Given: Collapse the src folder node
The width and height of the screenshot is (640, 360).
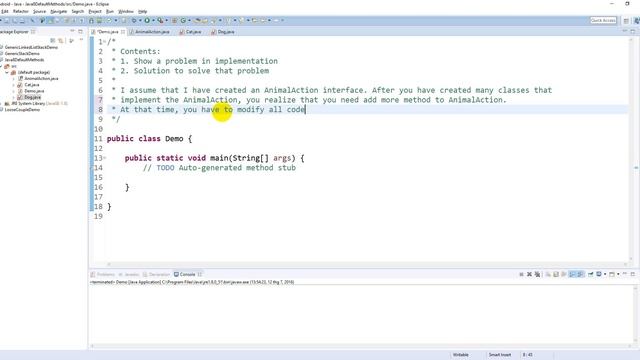Looking at the screenshot, I should click(x=2, y=66).
